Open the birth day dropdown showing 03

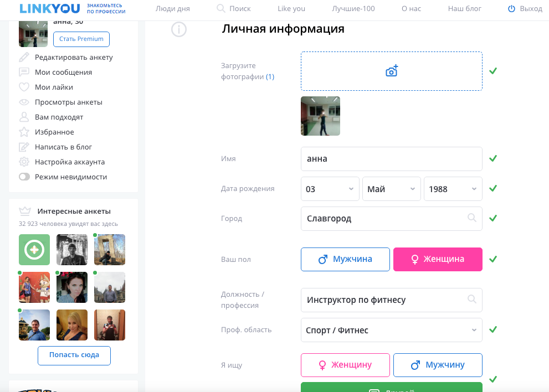coord(330,189)
